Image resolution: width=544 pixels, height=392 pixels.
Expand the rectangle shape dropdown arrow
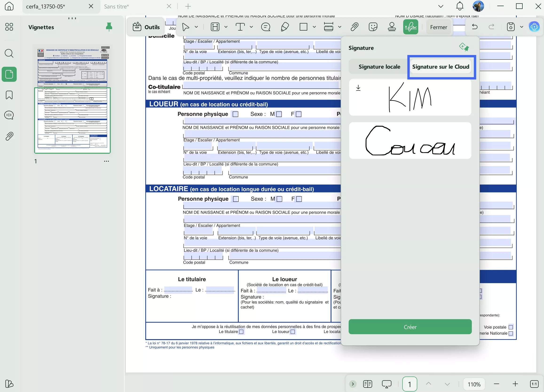pos(314,27)
